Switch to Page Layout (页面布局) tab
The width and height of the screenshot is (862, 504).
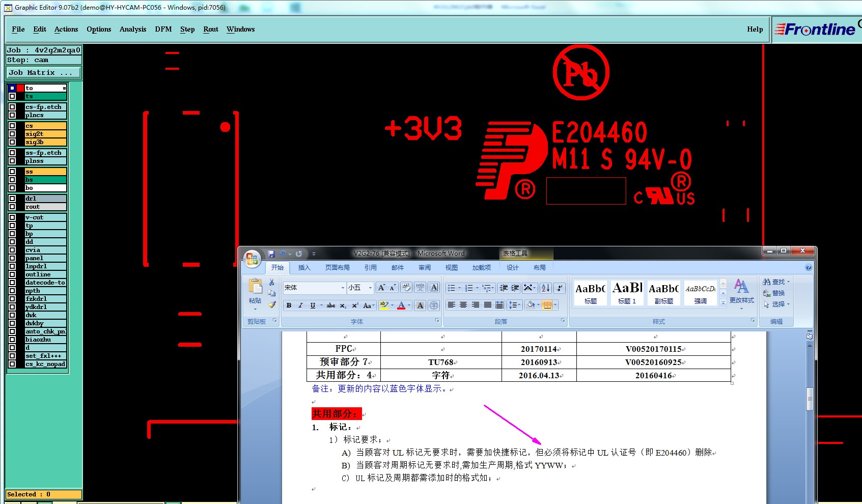(x=338, y=267)
